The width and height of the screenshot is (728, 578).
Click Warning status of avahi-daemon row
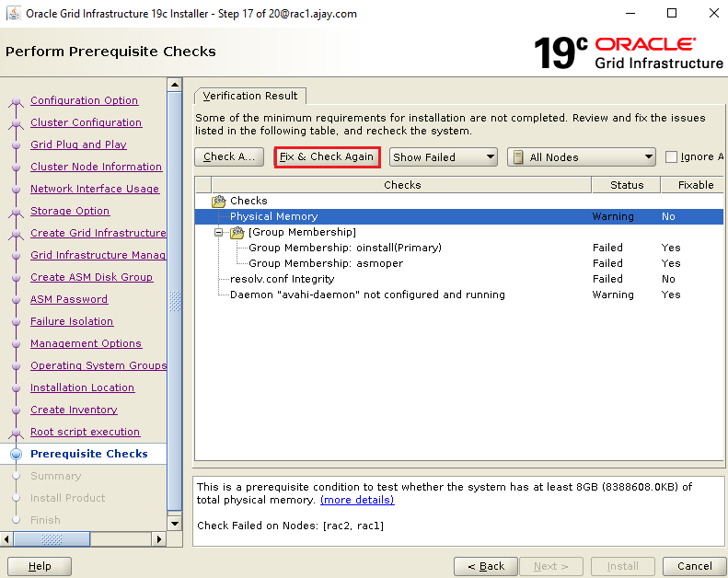click(x=613, y=295)
